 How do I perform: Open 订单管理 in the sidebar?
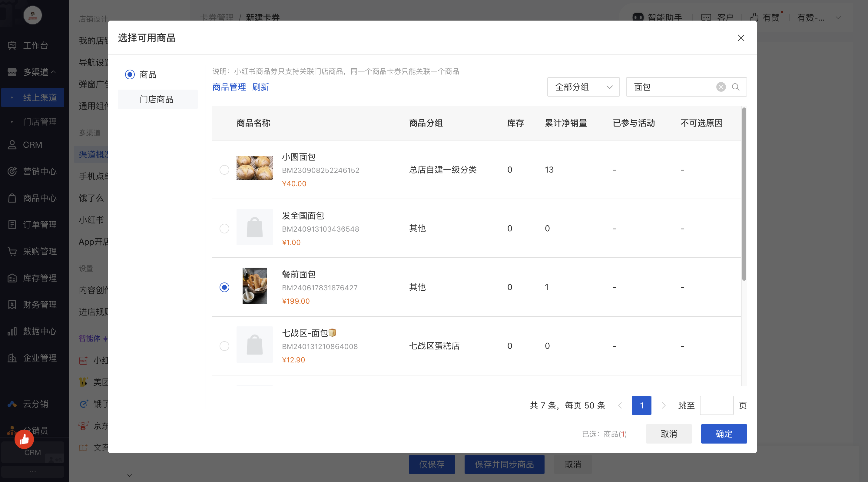39,225
